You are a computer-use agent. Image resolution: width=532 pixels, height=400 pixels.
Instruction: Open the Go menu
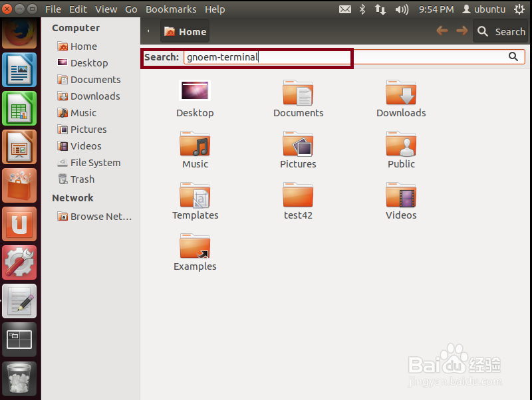[131, 9]
